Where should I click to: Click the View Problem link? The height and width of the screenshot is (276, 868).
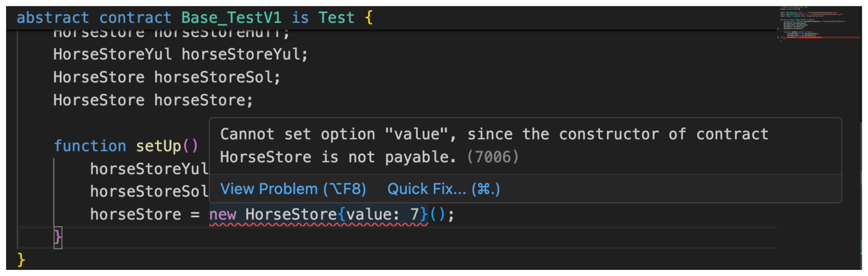click(x=293, y=189)
